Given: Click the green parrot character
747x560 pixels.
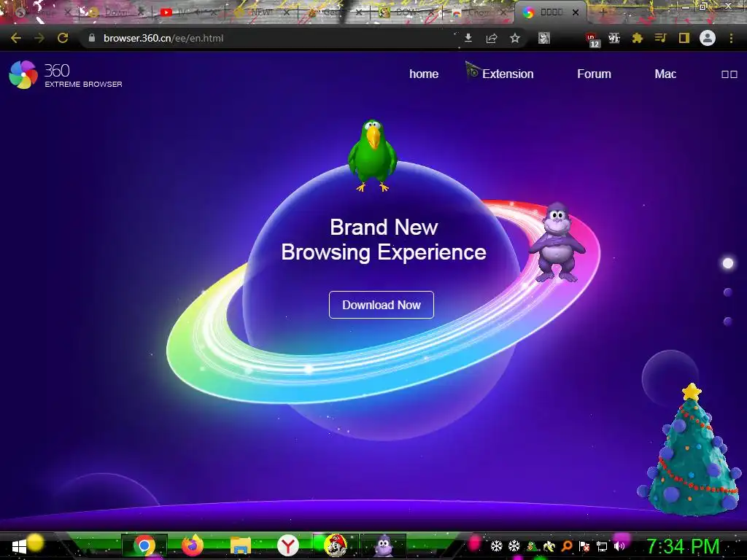Looking at the screenshot, I should coord(373,155).
